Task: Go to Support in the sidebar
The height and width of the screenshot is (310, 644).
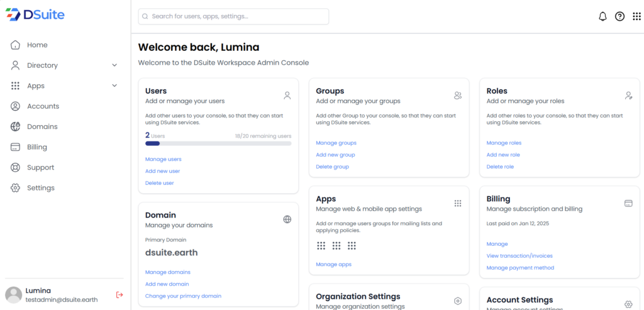Action: pos(40,167)
